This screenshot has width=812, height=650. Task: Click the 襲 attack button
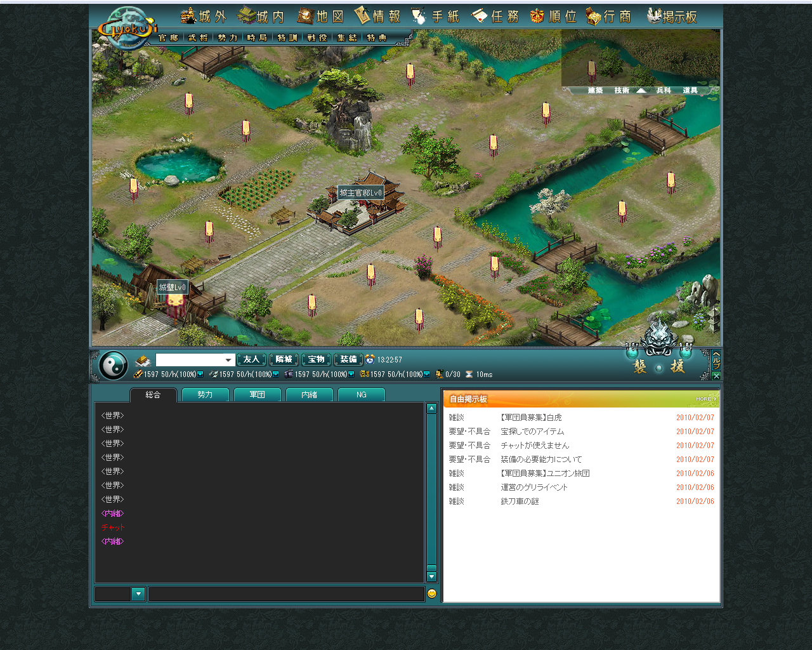pyautogui.click(x=640, y=366)
